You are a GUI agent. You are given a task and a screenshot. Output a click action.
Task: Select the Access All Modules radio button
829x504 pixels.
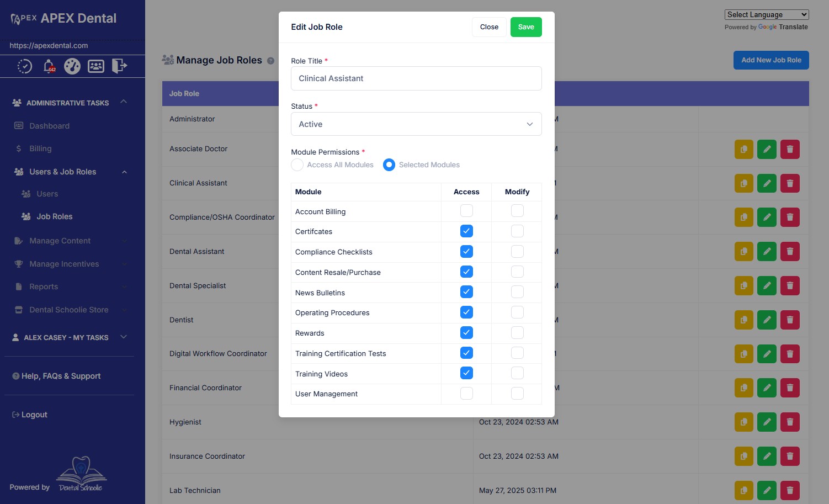coord(297,165)
